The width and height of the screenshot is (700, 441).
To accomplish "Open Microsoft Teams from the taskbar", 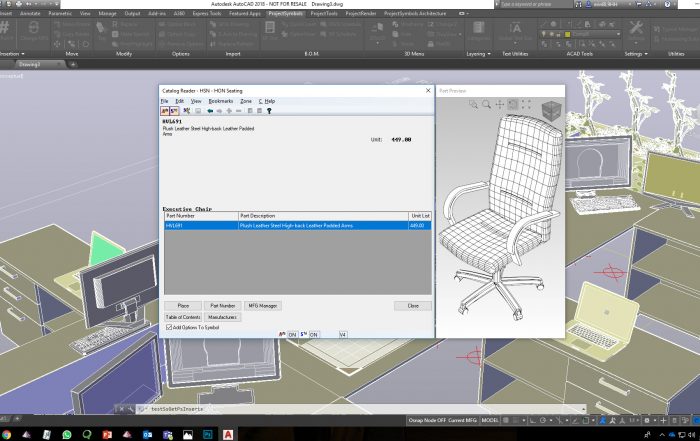I will tap(167, 434).
